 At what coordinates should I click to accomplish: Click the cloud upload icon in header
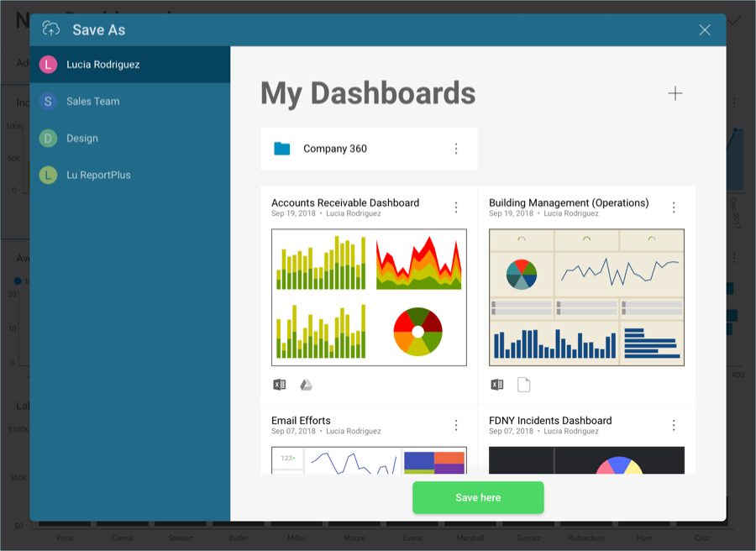tap(51, 29)
